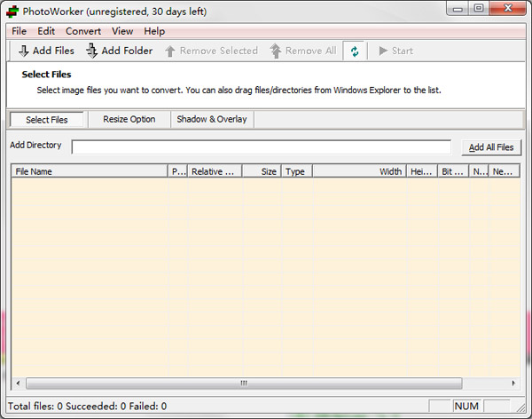This screenshot has height=419, width=532.
Task: Sort by the Width column header
Action: click(x=359, y=171)
